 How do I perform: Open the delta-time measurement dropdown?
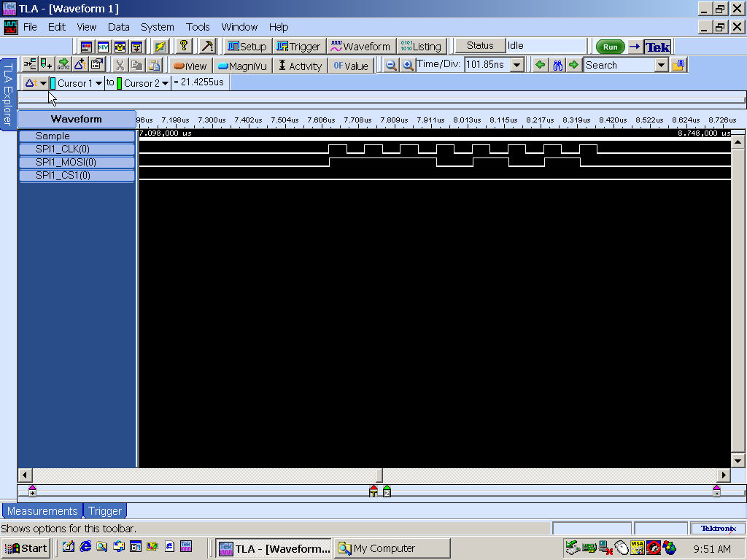35,83
